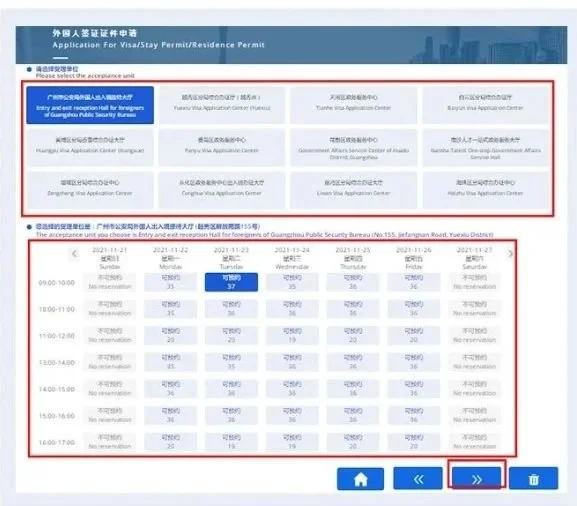Pick the Friday 13:00-14:00 slot

pos(414,362)
